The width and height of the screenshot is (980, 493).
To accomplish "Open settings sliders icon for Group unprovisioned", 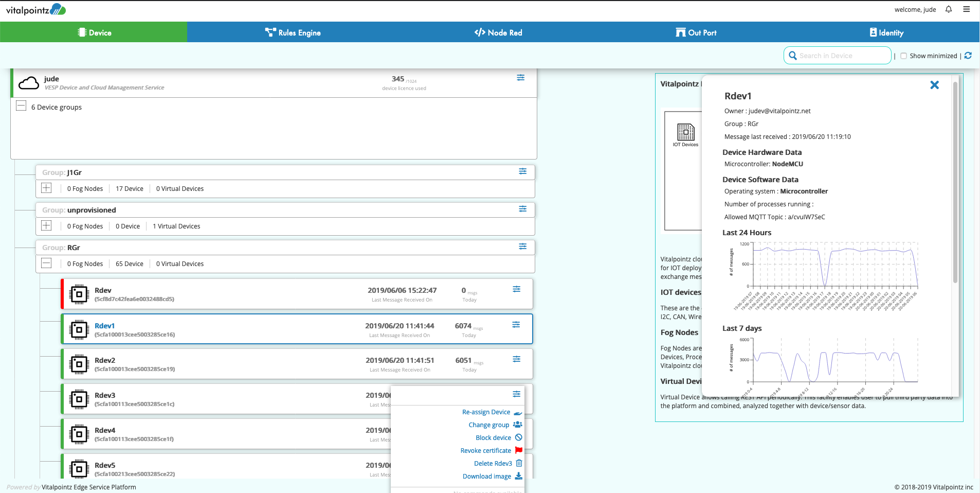I will click(523, 209).
